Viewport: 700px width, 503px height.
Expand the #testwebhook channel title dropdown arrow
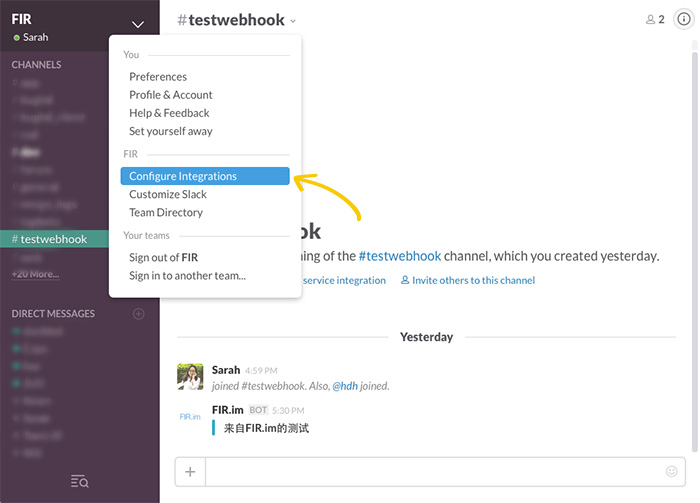click(293, 21)
